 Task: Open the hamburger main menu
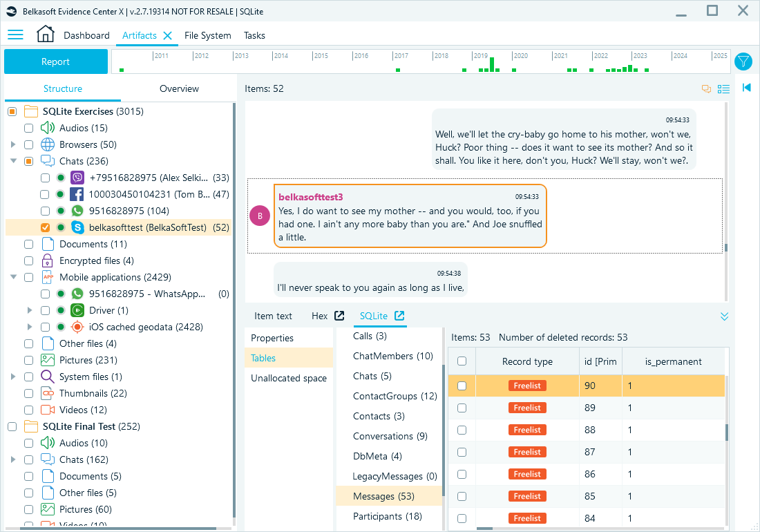point(15,35)
